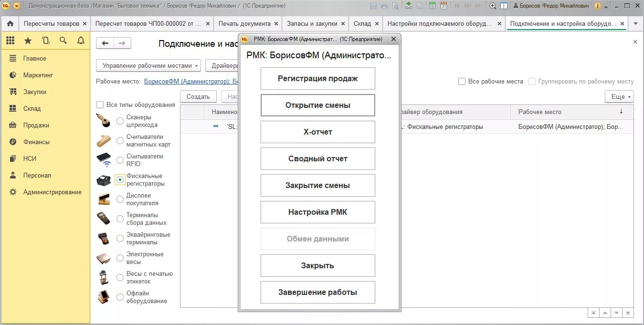
Task: Click Регистрация продаж button in РМК
Action: pos(318,78)
